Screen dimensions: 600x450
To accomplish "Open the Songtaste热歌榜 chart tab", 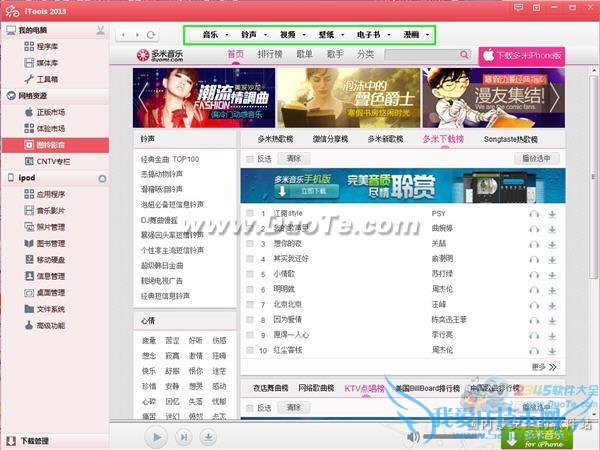I will click(510, 139).
